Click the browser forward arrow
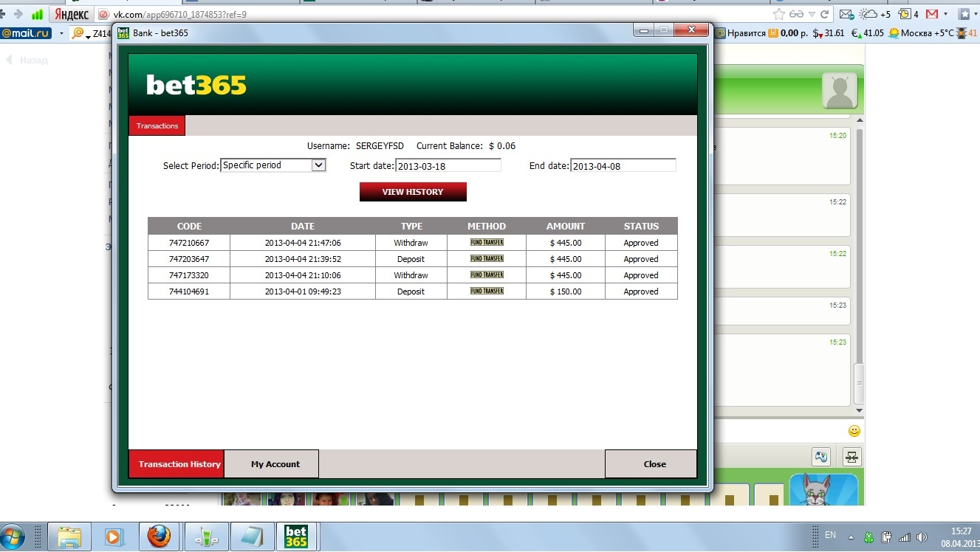Viewport: 980px width, 552px height. 18,14
